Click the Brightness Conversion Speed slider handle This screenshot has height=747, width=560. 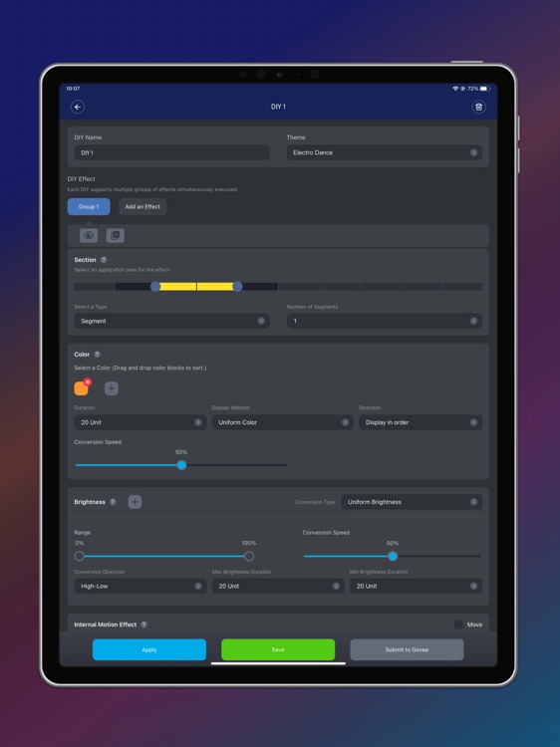coord(393,556)
